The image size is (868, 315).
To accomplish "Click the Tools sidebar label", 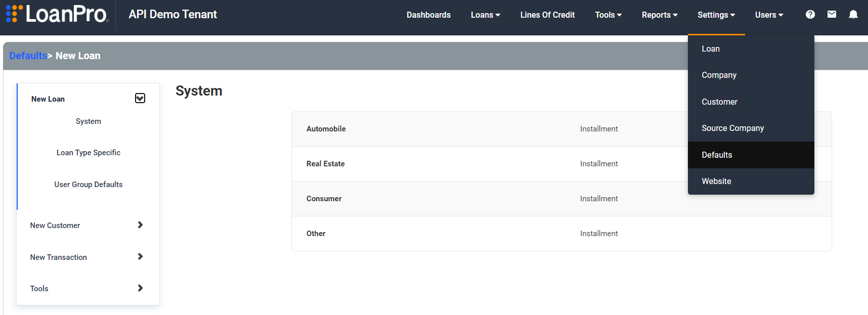I will tap(39, 289).
